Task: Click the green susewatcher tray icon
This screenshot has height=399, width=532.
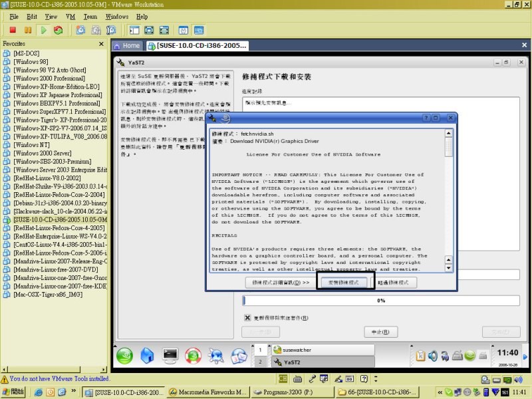Action: [x=470, y=356]
